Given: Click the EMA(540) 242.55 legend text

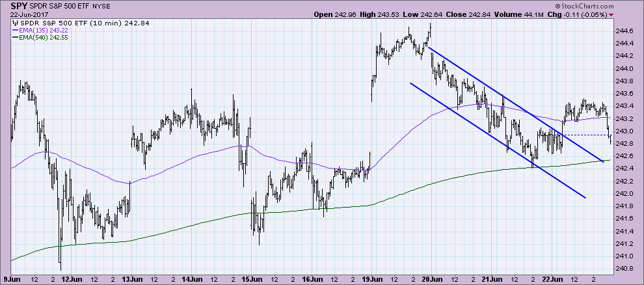Looking at the screenshot, I should (44, 37).
